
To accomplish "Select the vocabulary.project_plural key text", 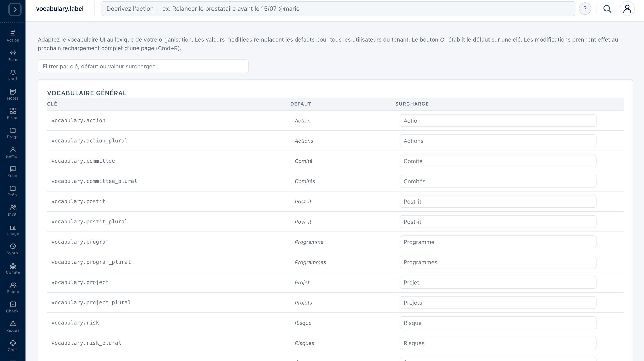I will point(91,303).
